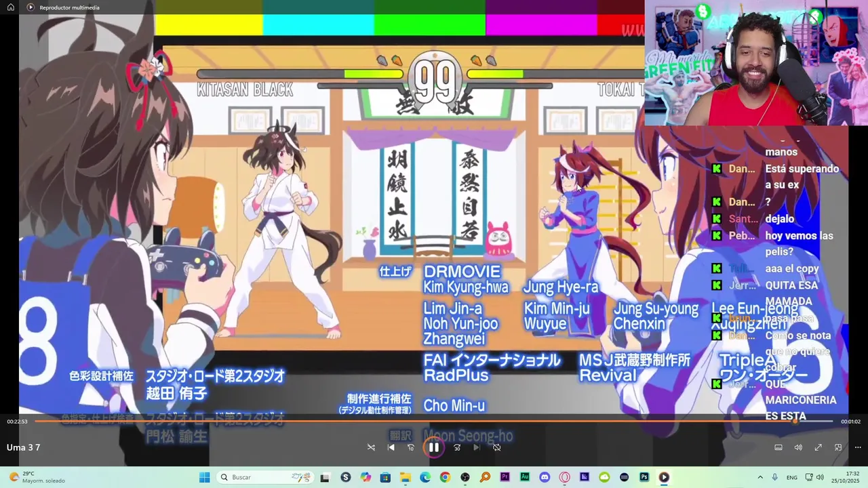Switch to Opera GX browser on taskbar
Screen dimensions: 868x488
[x=564, y=477]
